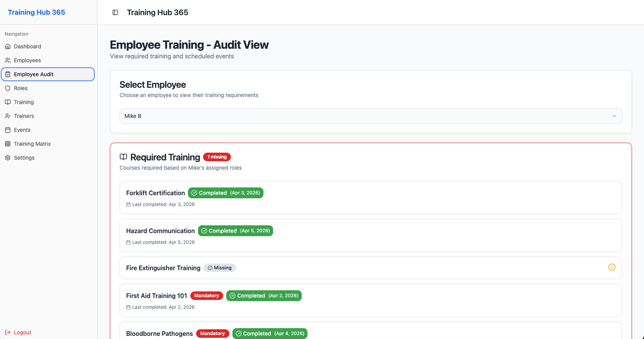
Task: Click the 1 missing red badge
Action: (x=217, y=157)
